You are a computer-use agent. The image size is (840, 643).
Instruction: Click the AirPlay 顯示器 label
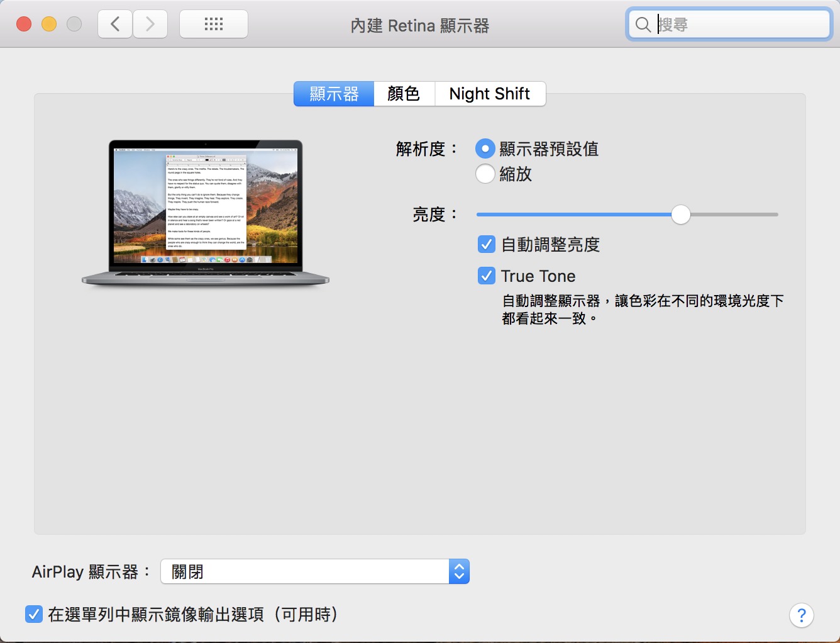[91, 572]
